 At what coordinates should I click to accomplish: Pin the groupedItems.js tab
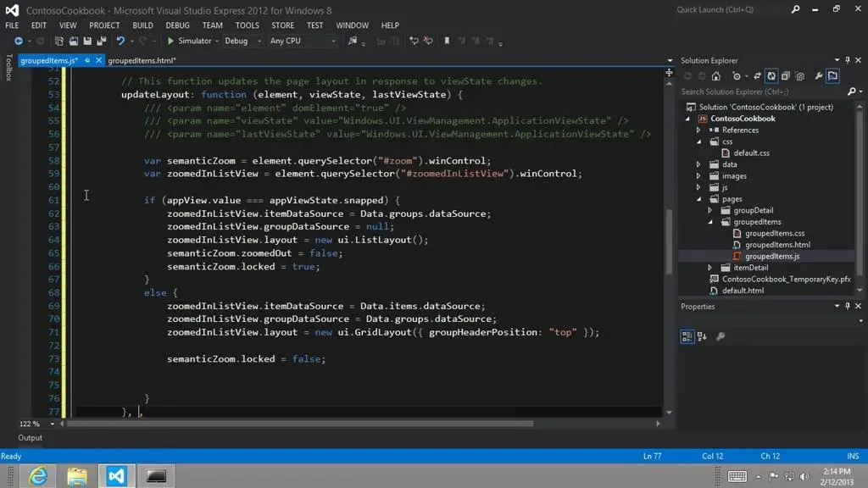coord(87,60)
